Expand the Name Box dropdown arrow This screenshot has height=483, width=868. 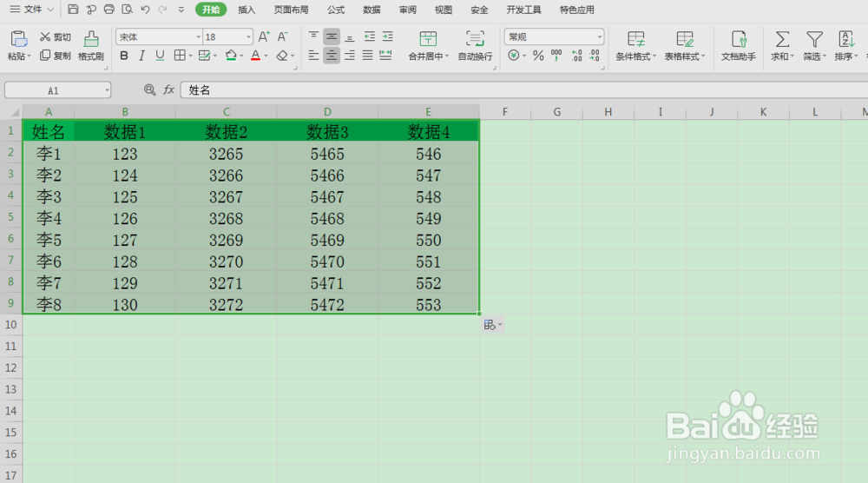[107, 89]
